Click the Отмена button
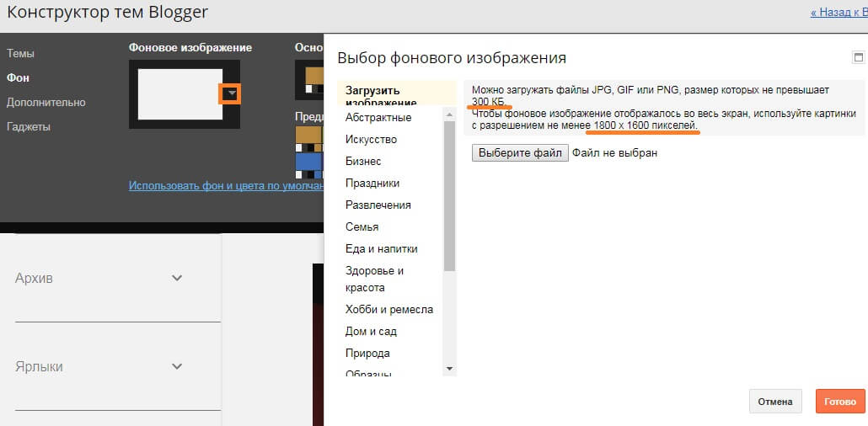The width and height of the screenshot is (868, 426). click(775, 402)
